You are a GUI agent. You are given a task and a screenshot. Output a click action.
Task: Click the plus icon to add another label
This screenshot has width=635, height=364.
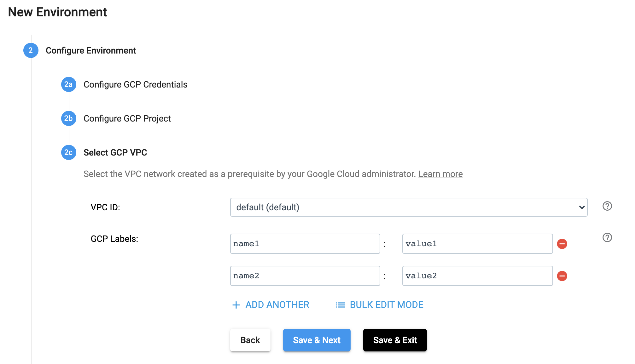(x=236, y=305)
